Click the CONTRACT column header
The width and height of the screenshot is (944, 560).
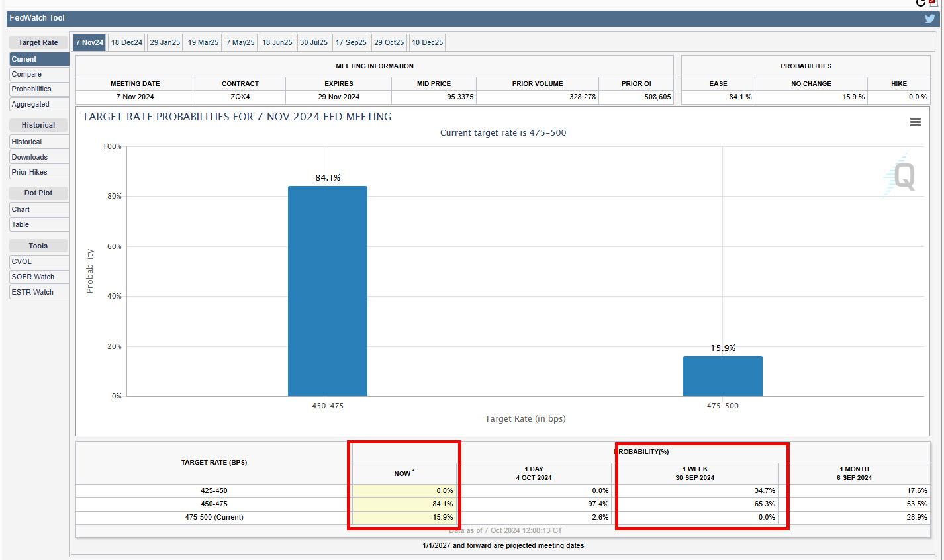coord(240,84)
